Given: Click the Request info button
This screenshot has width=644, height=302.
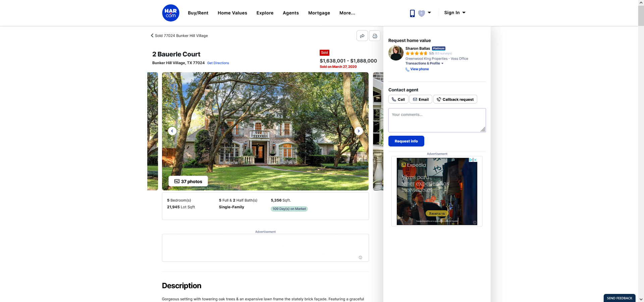Looking at the screenshot, I should pyautogui.click(x=406, y=141).
